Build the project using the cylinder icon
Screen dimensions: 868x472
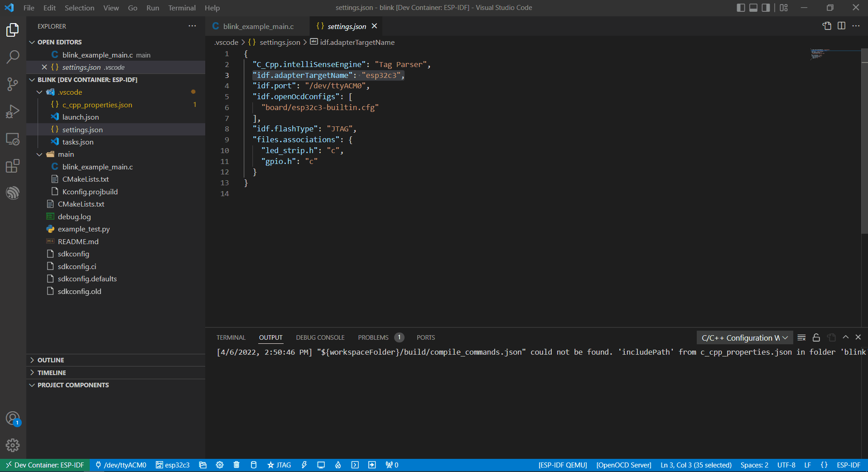point(253,465)
